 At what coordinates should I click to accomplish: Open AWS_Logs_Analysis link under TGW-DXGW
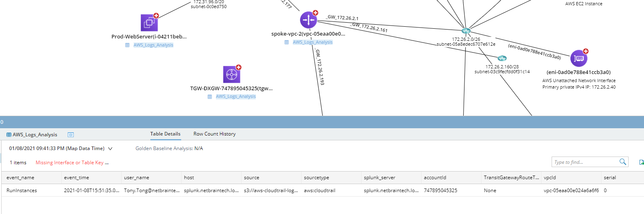236,96
